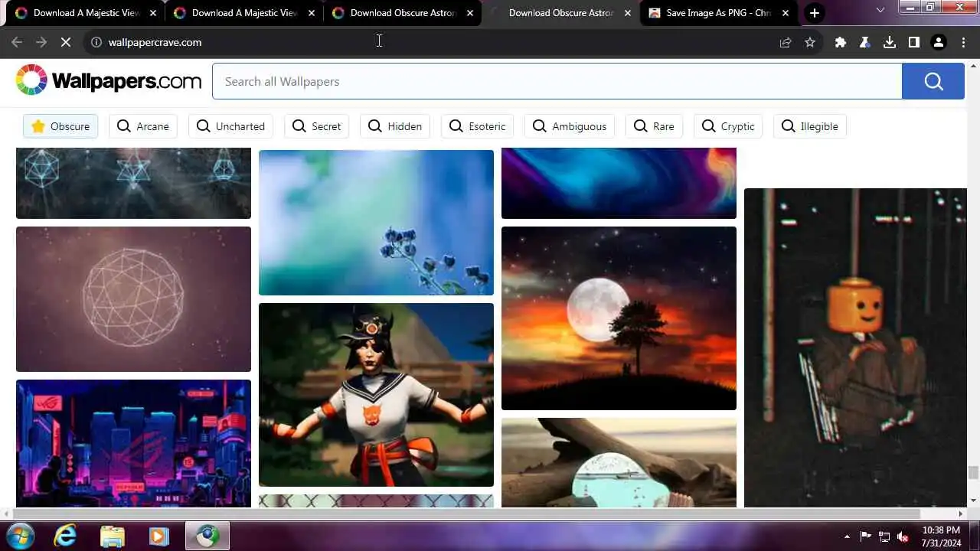Image resolution: width=980 pixels, height=551 pixels.
Task: Click the muted volume tray icon
Action: [x=903, y=536]
